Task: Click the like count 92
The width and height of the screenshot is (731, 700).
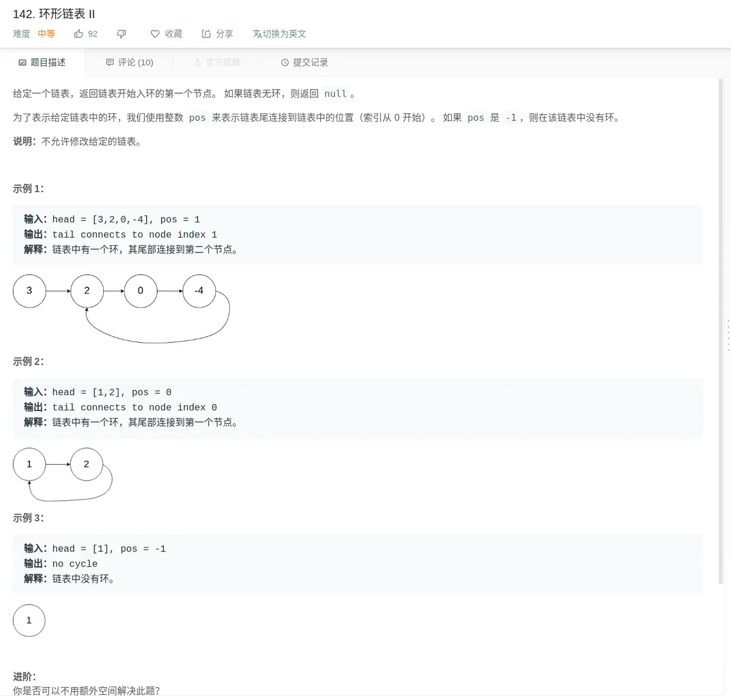Action: [93, 34]
